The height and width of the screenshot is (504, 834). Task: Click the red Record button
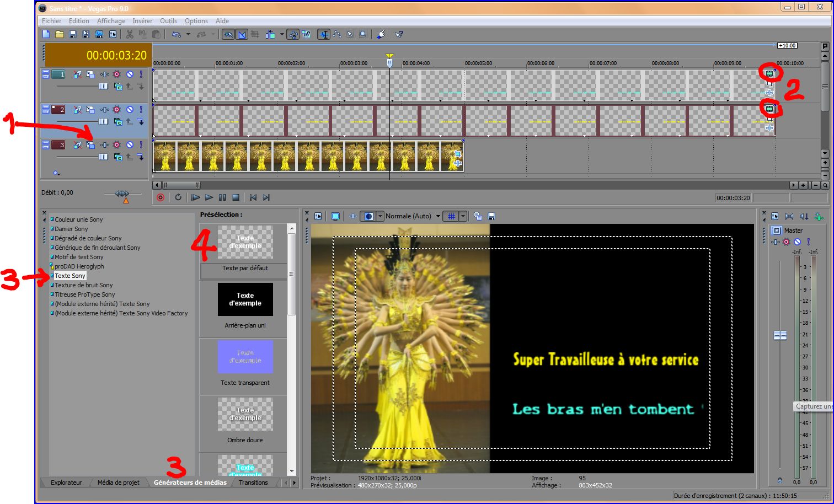pyautogui.click(x=161, y=197)
